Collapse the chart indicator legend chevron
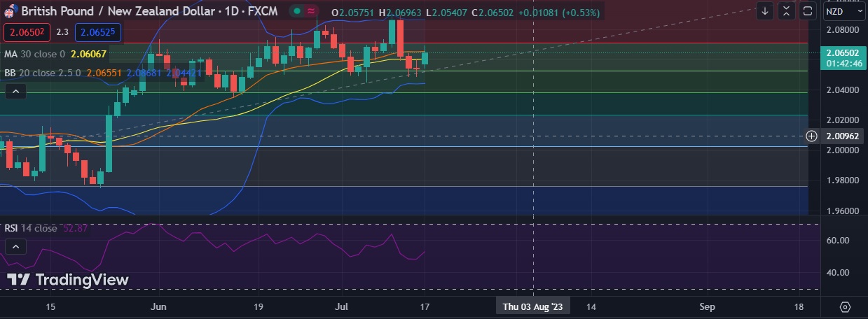The width and height of the screenshot is (868, 319). click(x=15, y=91)
